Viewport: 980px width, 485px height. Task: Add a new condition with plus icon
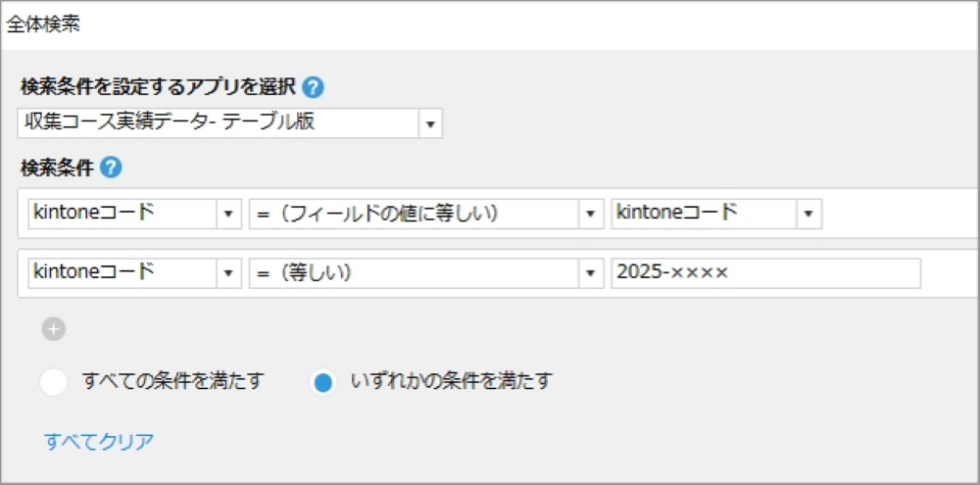[x=54, y=329]
